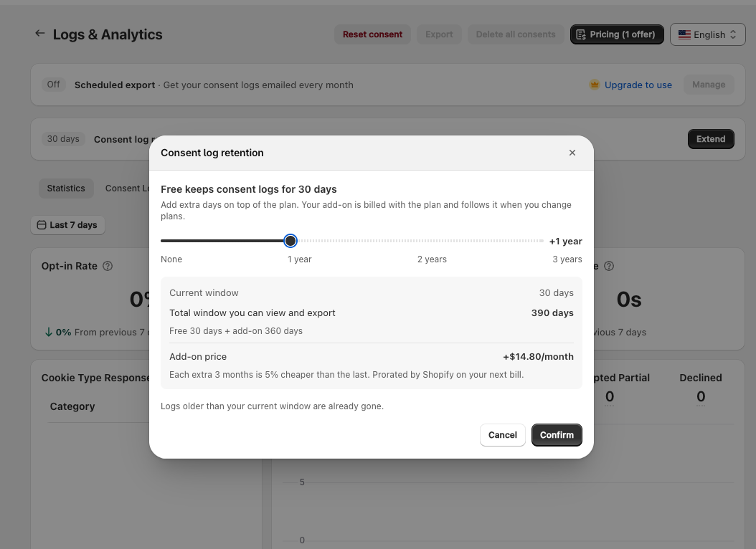
Task: Click the 1 year slider label
Action: point(299,259)
